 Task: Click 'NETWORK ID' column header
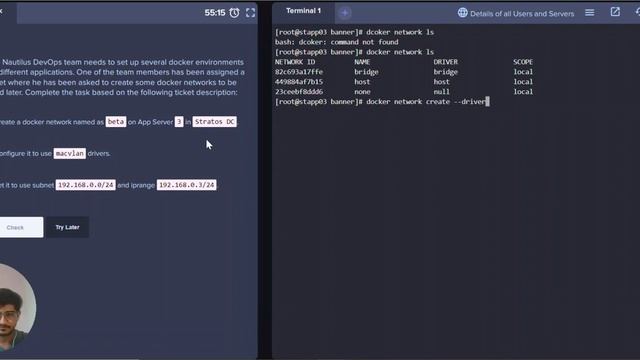coord(295,62)
